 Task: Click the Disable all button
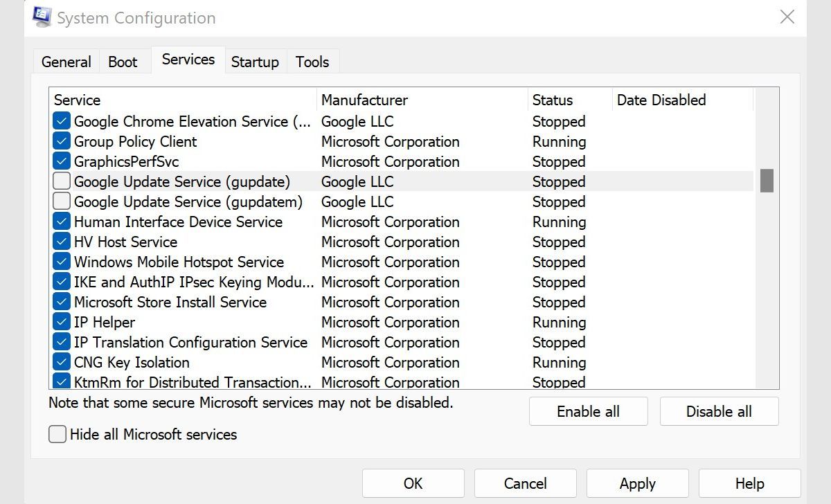[719, 411]
